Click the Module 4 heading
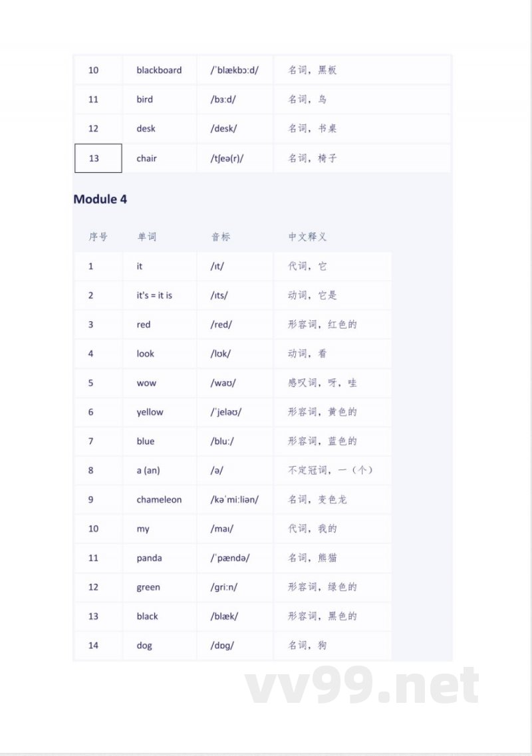 [100, 199]
